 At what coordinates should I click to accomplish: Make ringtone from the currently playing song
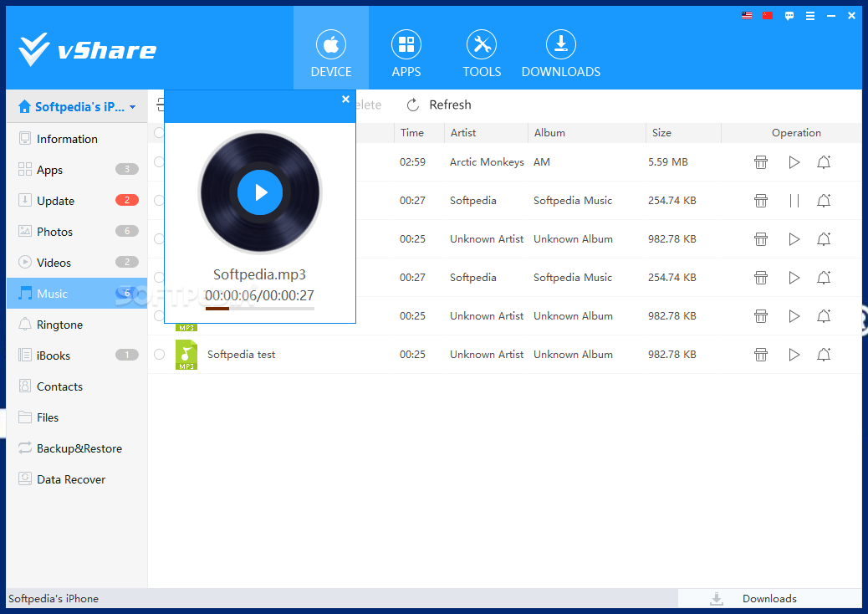(824, 201)
